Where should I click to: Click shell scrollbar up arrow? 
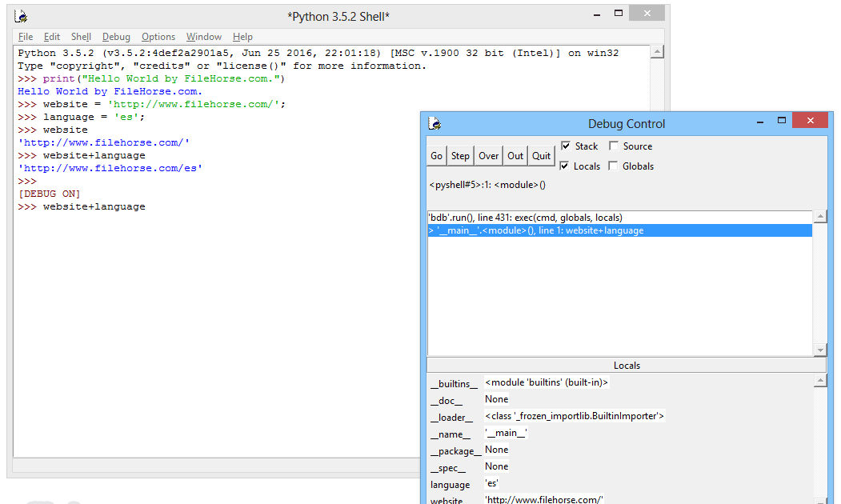(657, 53)
